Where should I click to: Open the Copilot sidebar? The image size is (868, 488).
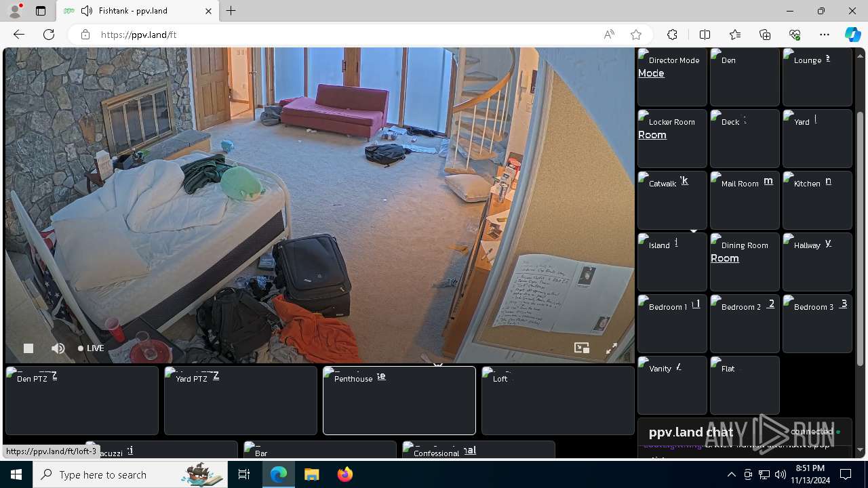852,35
